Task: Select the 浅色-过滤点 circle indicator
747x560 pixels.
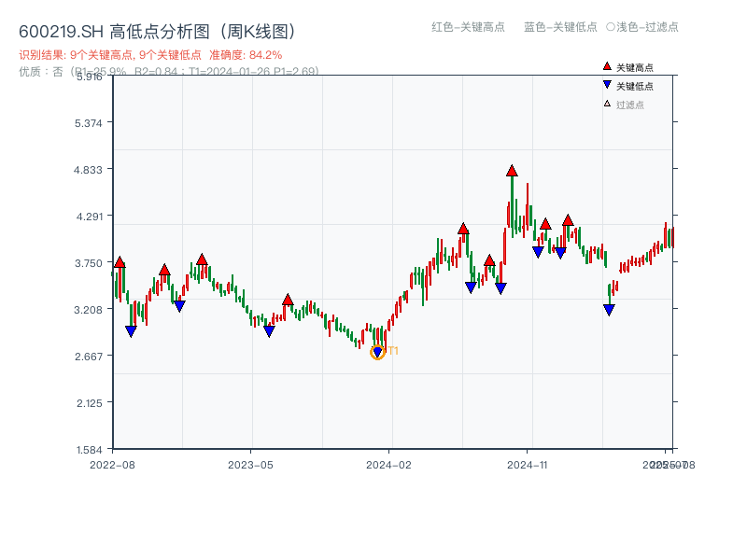Action: tap(611, 27)
